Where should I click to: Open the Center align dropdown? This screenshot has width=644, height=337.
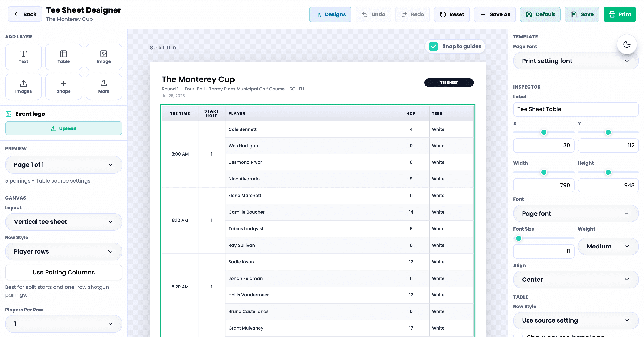(576, 280)
